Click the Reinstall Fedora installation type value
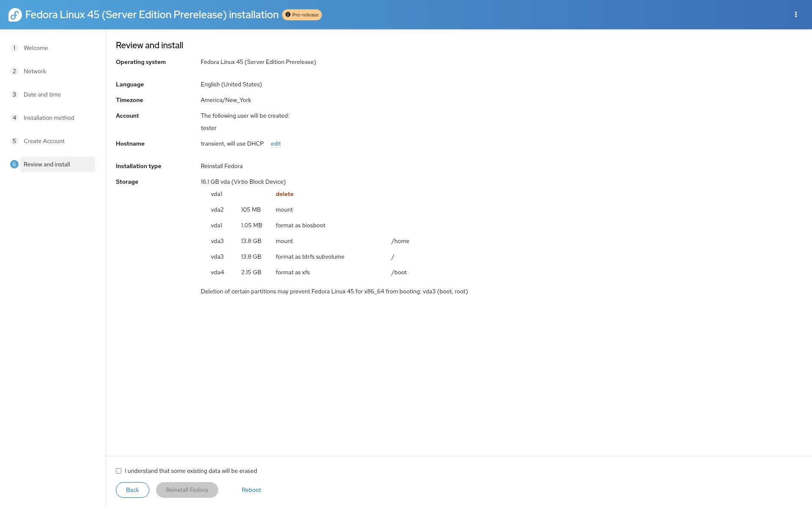The height and width of the screenshot is (508, 812). (x=222, y=166)
